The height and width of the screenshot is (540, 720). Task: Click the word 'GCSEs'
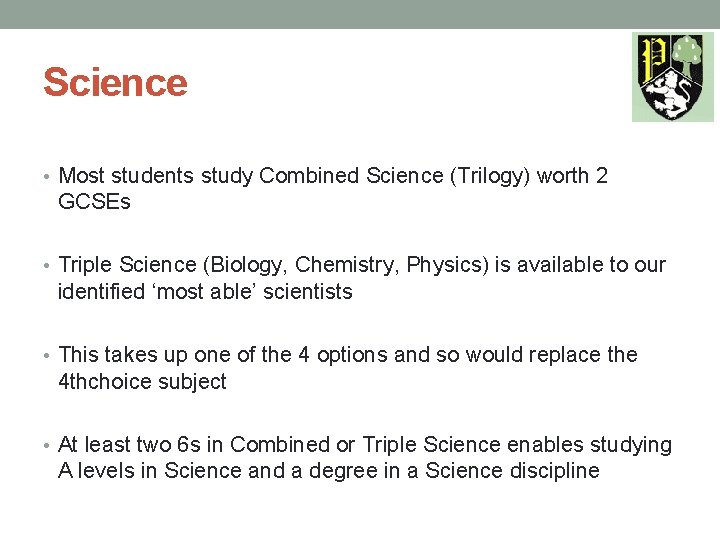pyautogui.click(x=94, y=203)
